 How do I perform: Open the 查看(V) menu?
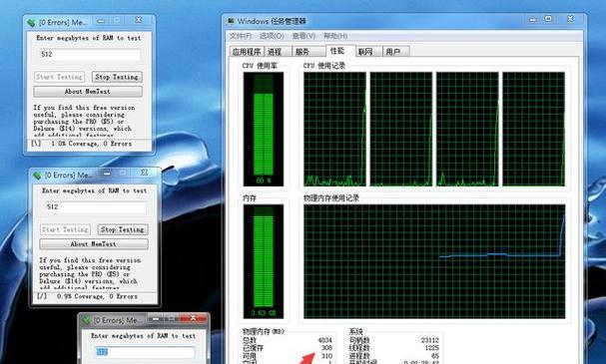[303, 36]
